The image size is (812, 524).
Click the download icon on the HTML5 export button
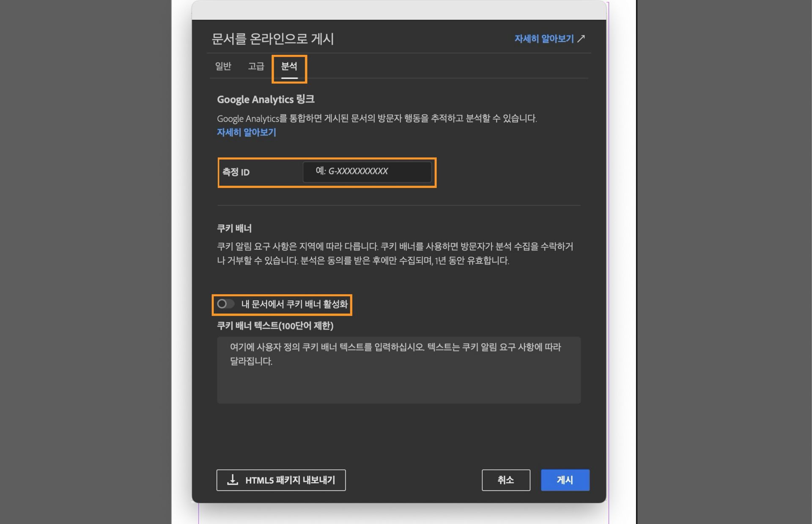(x=232, y=480)
